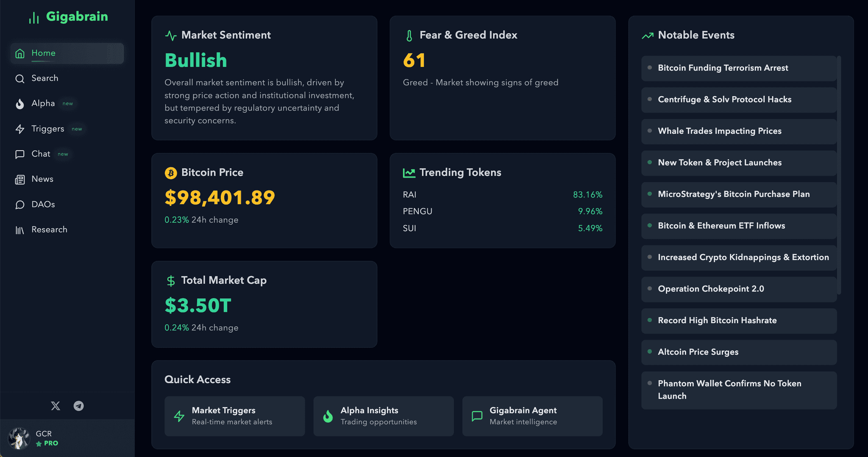The height and width of the screenshot is (457, 868).
Task: Click the DAOs speech bubble icon
Action: pyautogui.click(x=20, y=205)
